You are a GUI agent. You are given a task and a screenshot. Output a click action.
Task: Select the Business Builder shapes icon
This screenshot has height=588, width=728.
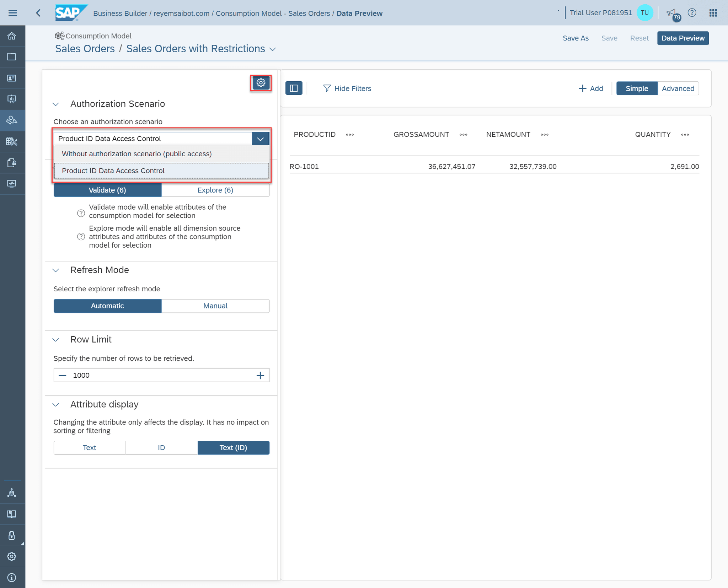[x=12, y=120]
